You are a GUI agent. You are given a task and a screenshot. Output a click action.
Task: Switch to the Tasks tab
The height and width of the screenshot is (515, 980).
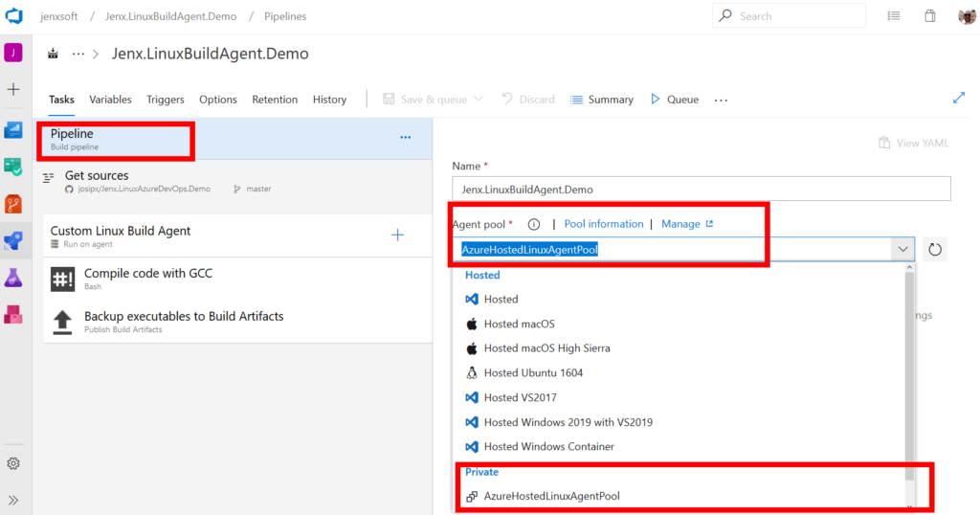tap(61, 100)
